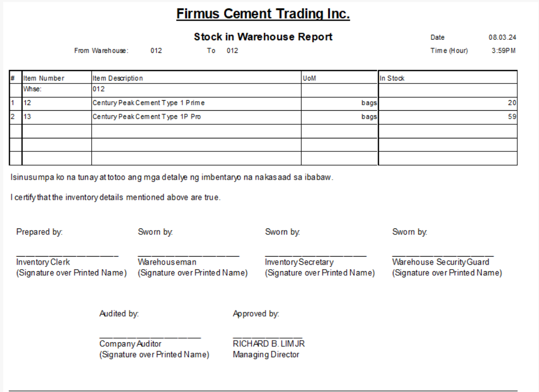The height and width of the screenshot is (392, 539).
Task: Click the Warehouseman signature line
Action: coord(188,255)
